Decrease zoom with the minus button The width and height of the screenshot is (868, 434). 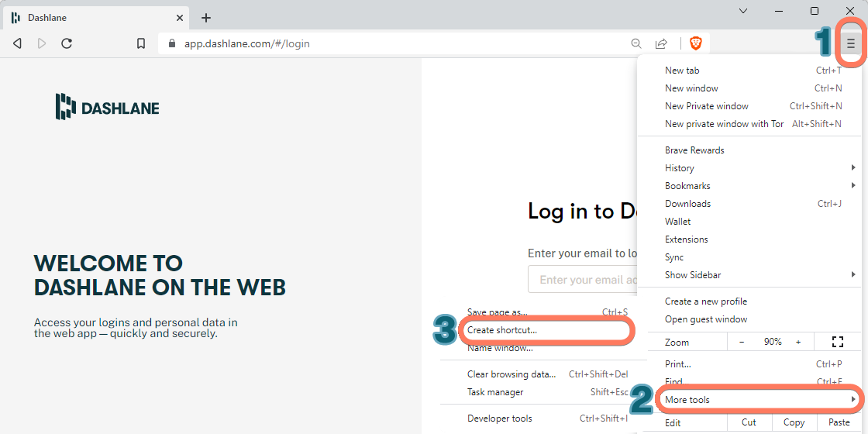742,342
